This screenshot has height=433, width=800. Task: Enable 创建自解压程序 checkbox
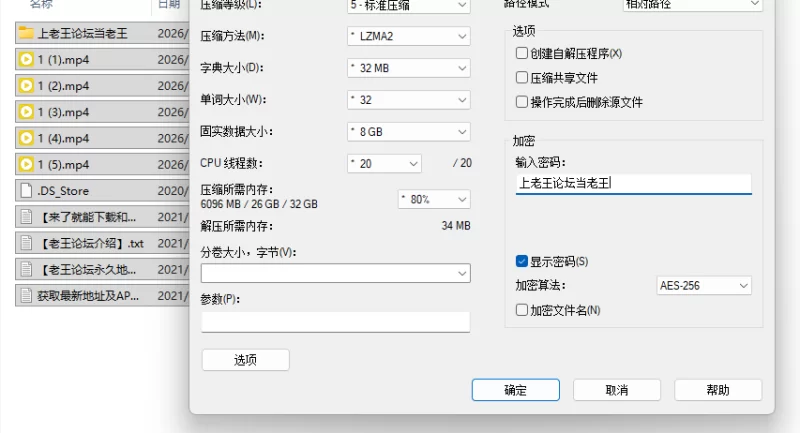coord(522,53)
